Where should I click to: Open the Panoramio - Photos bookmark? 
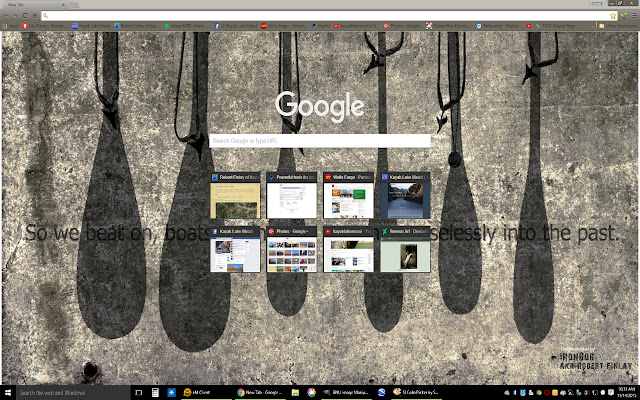pos(498,26)
